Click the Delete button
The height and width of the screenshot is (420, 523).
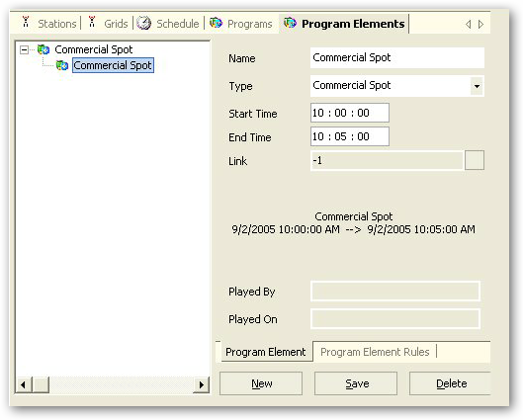coord(450,383)
